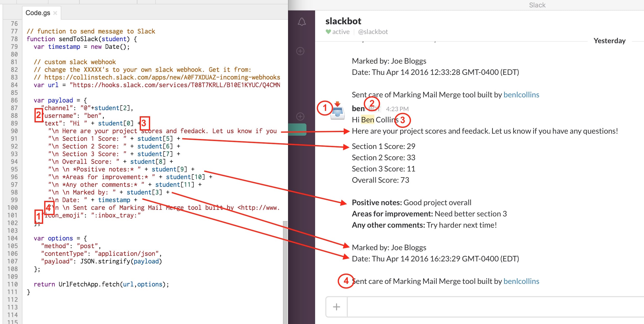Click 'Marked by: Joe Bloggs' in latest message
Viewport: 644px width, 324px height.
coord(389,248)
